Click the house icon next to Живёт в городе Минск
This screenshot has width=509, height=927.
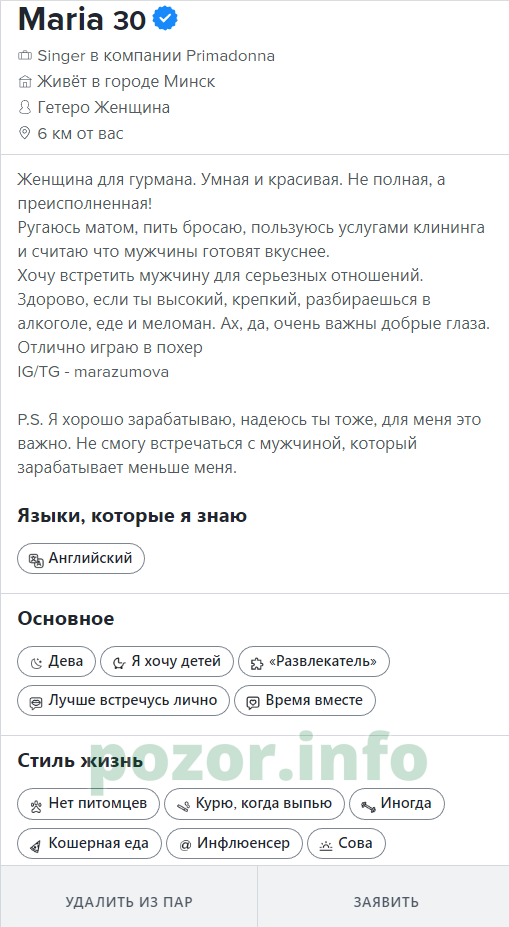click(x=25, y=82)
